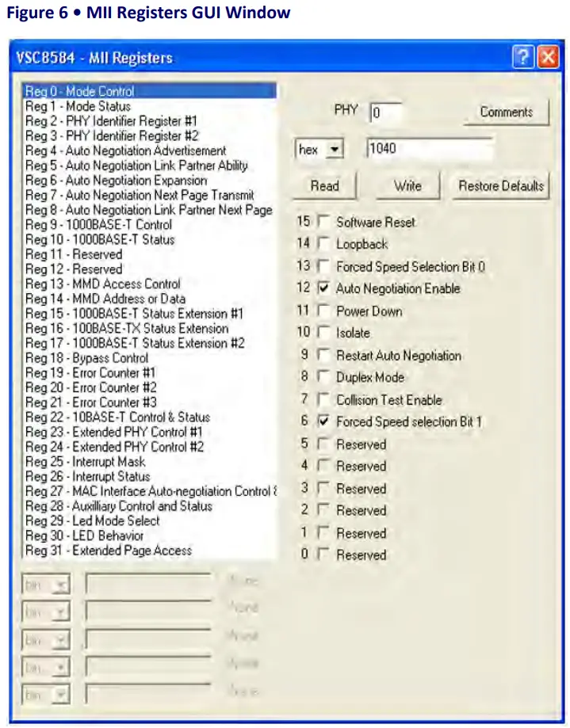
Task: Select Reg 25 - Interrupt Mask
Action: pos(150,462)
